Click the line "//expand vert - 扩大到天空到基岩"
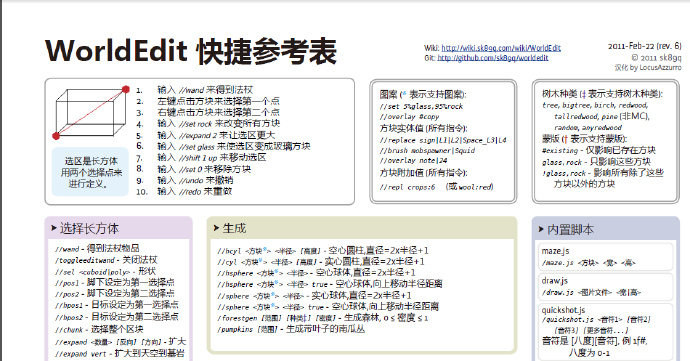 120,353
